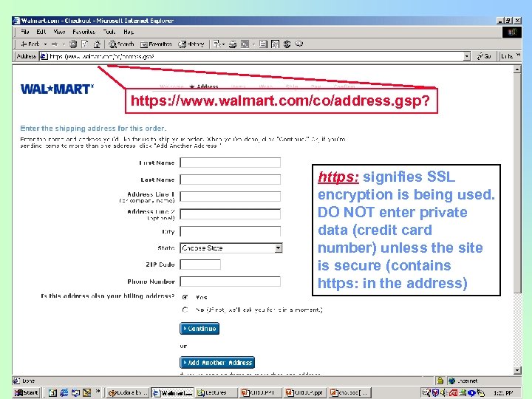Open the Tools menu

(x=109, y=32)
